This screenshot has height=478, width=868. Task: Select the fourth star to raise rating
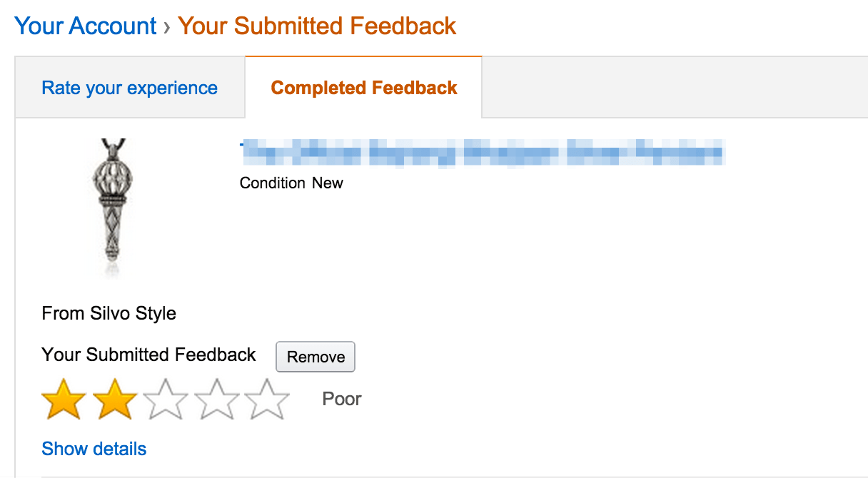(217, 399)
